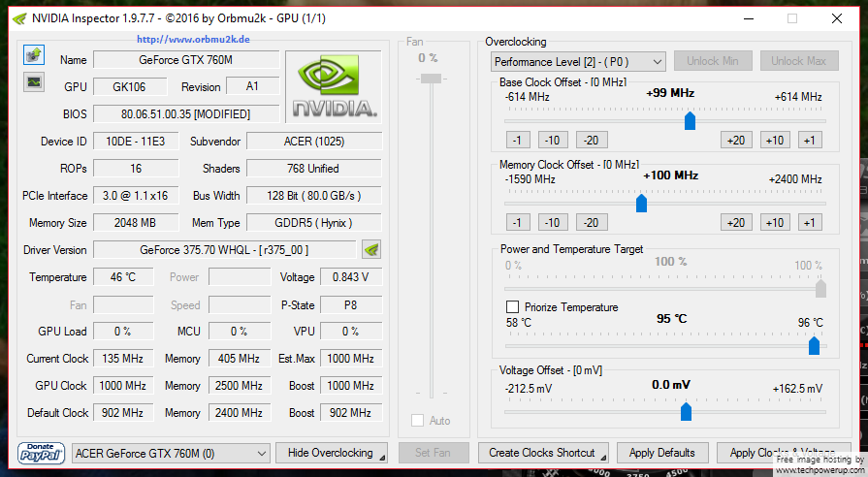Open the driver profile settings icon
Screen dimensions: 868x477
coord(371,249)
